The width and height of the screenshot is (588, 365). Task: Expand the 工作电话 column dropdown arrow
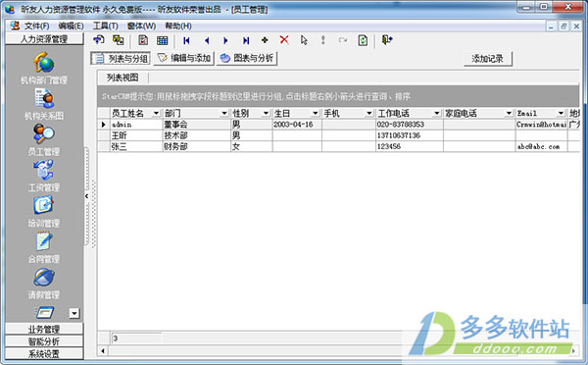(x=436, y=113)
